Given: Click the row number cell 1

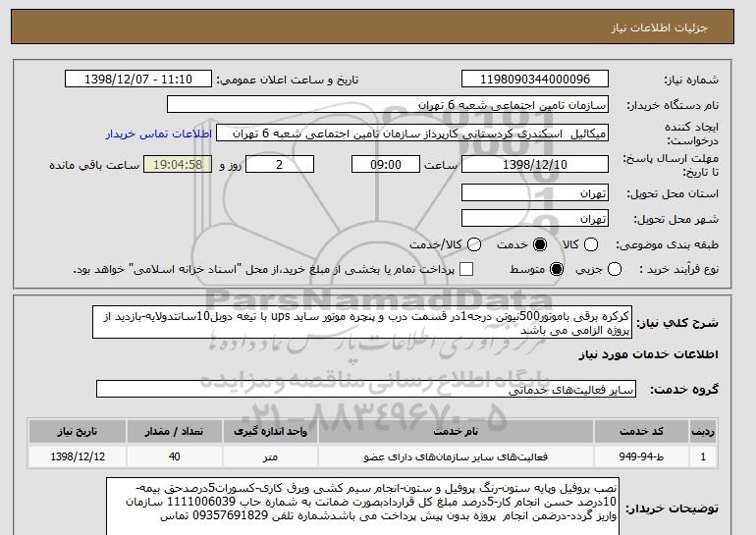Looking at the screenshot, I should pyautogui.click(x=703, y=456).
